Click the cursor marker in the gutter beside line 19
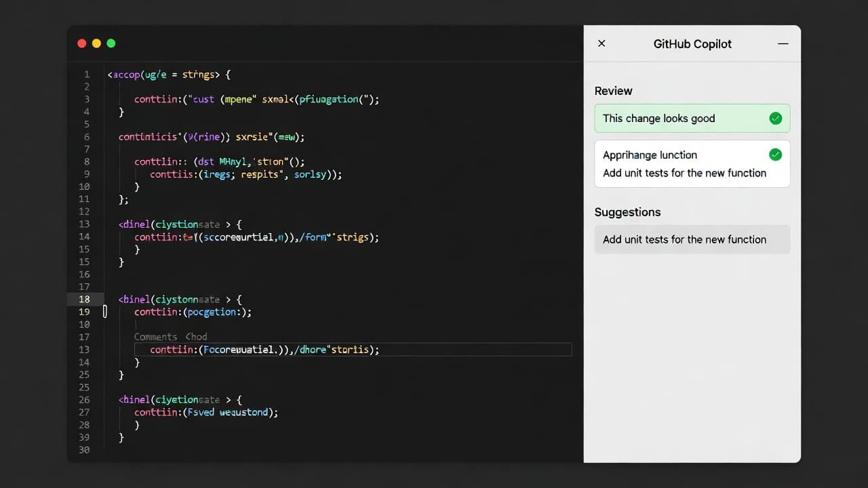Screen dimensions: 868x488 (105, 312)
